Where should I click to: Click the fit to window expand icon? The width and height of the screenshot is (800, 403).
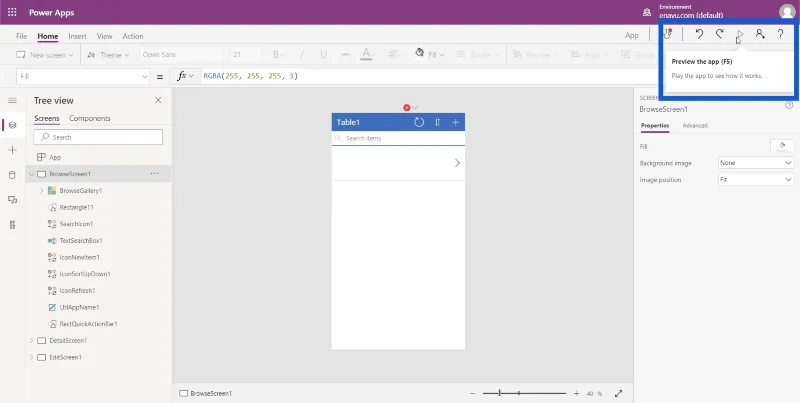click(x=618, y=393)
